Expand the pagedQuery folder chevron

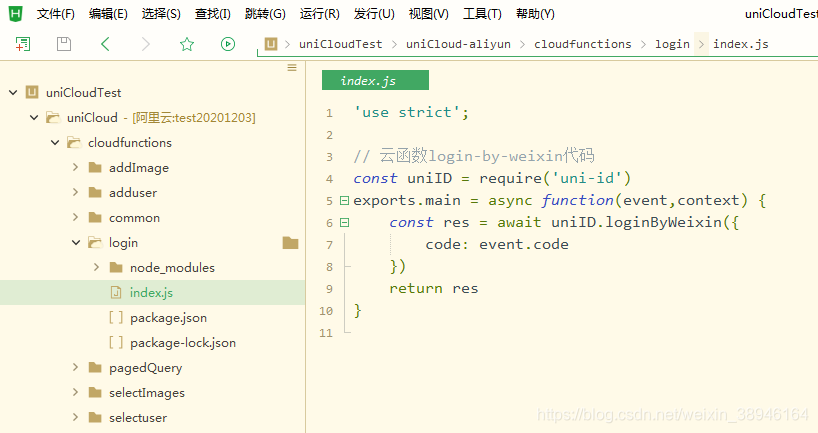(x=76, y=367)
